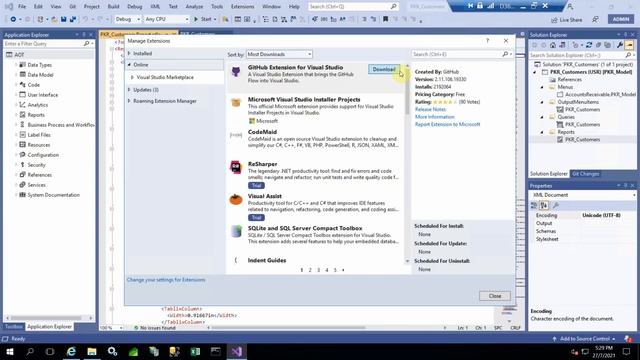Select the GitHub extension purple icon
The width and height of the screenshot is (640, 360).
[x=236, y=72]
